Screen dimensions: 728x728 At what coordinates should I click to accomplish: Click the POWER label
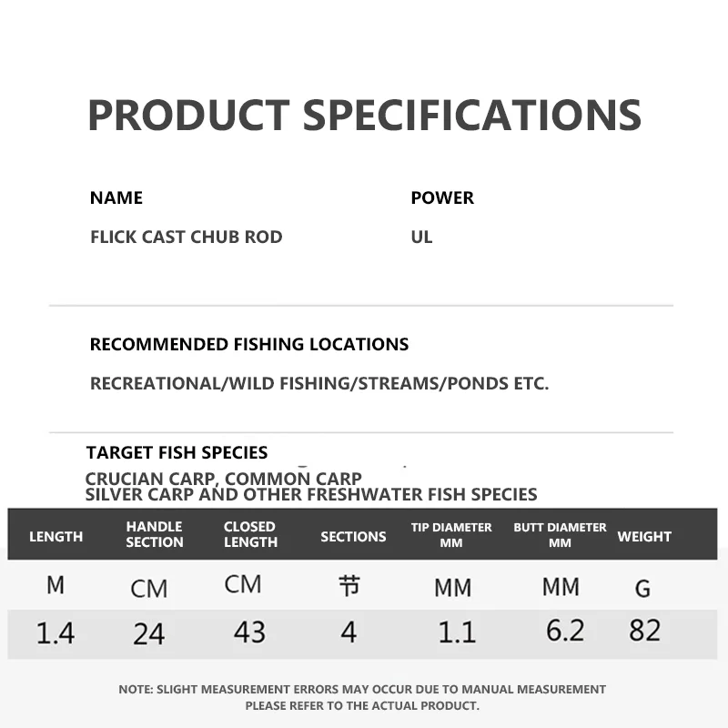point(442,197)
